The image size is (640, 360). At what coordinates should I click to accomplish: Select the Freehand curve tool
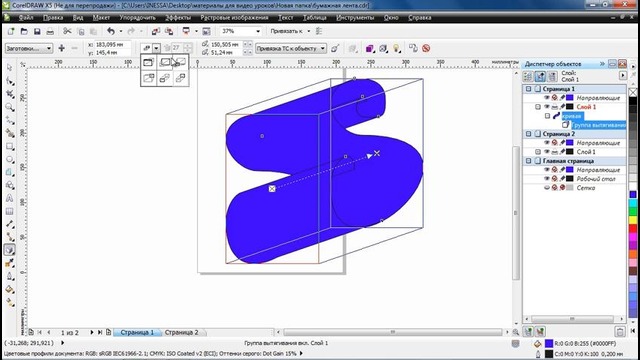pyautogui.click(x=9, y=120)
